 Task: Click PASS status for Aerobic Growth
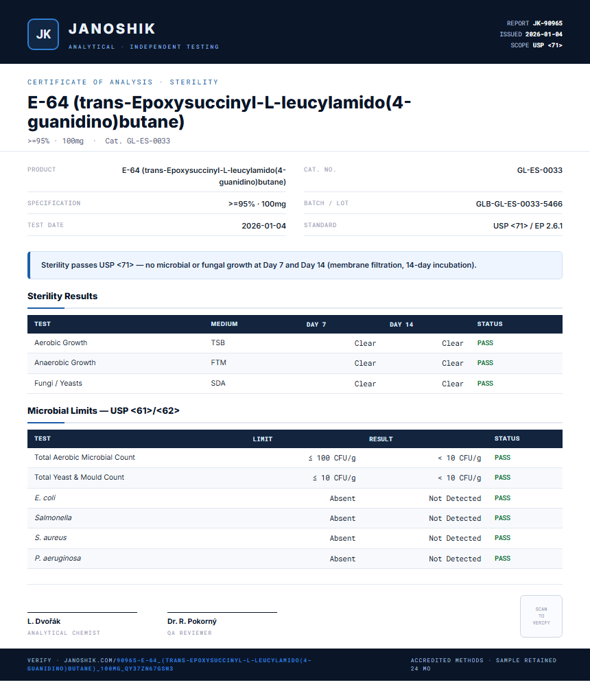click(x=485, y=343)
